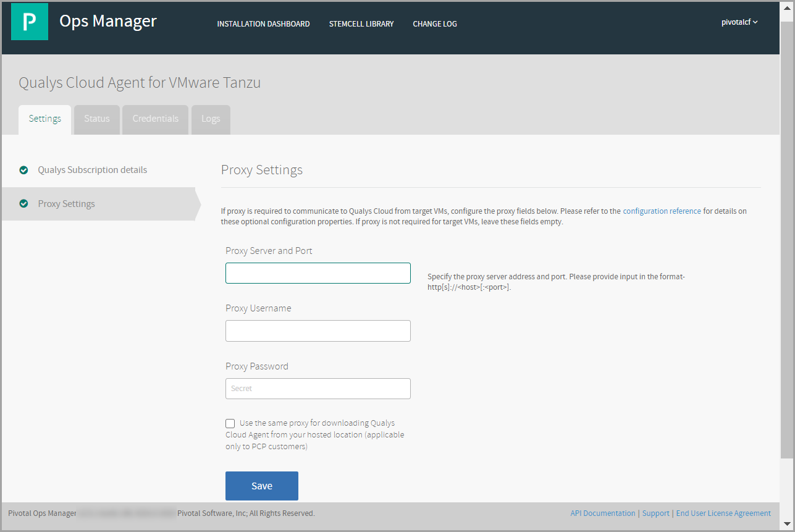
Task: Open the Support link
Action: click(656, 513)
